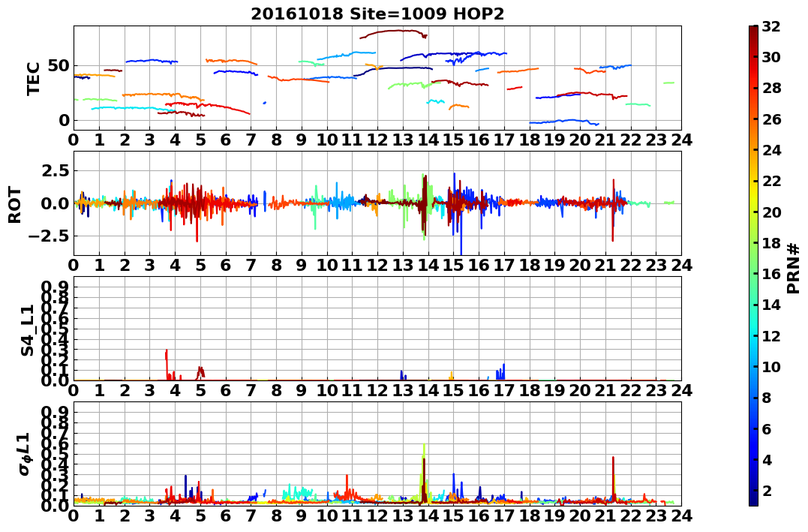
Task: Click the green middle of the colorbar
Action: pos(753,266)
